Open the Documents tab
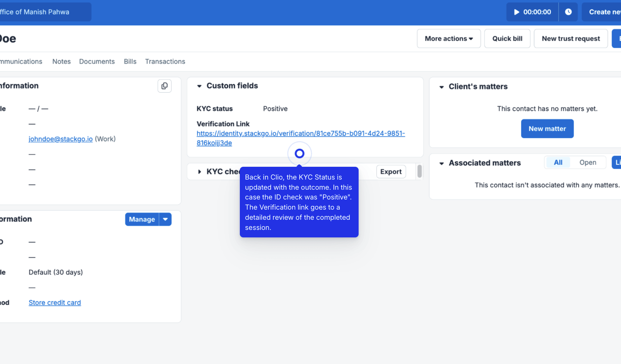621x364 pixels. pyautogui.click(x=97, y=62)
